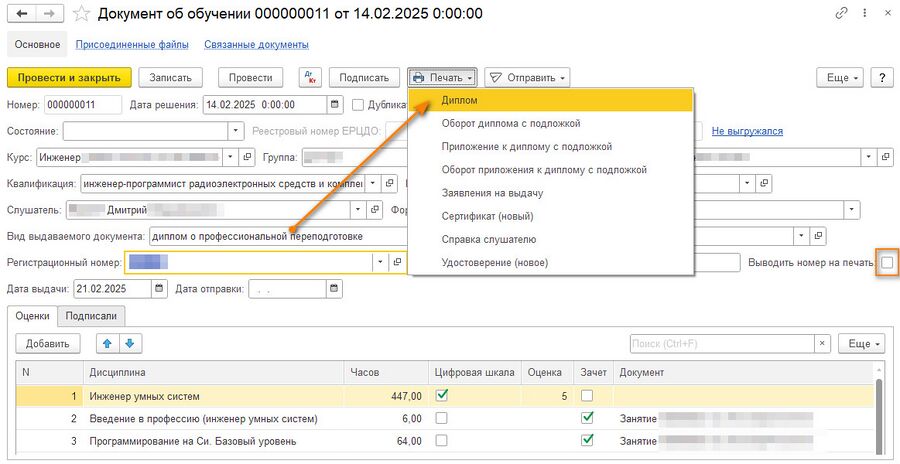The height and width of the screenshot is (464, 900).
Task: Move the grade row up with the blue arrow
Action: click(x=107, y=343)
